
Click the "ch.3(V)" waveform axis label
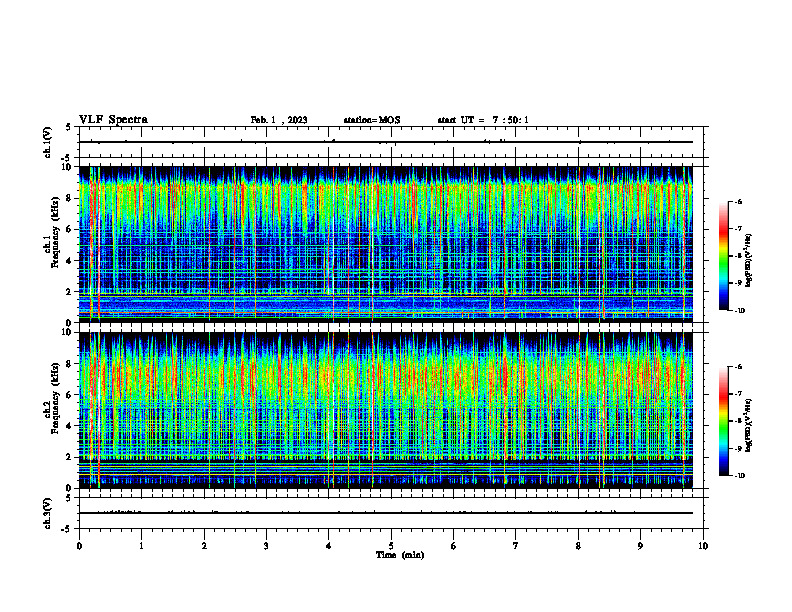click(x=48, y=514)
